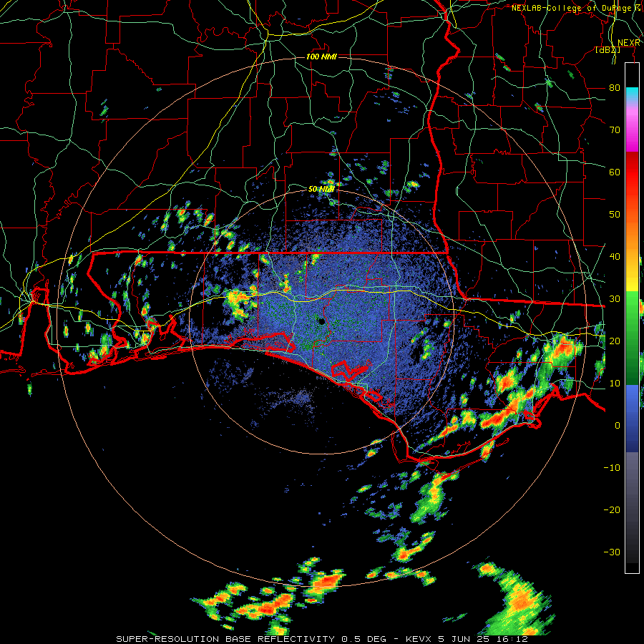Click the -20 dBZ scale label

click(612, 509)
